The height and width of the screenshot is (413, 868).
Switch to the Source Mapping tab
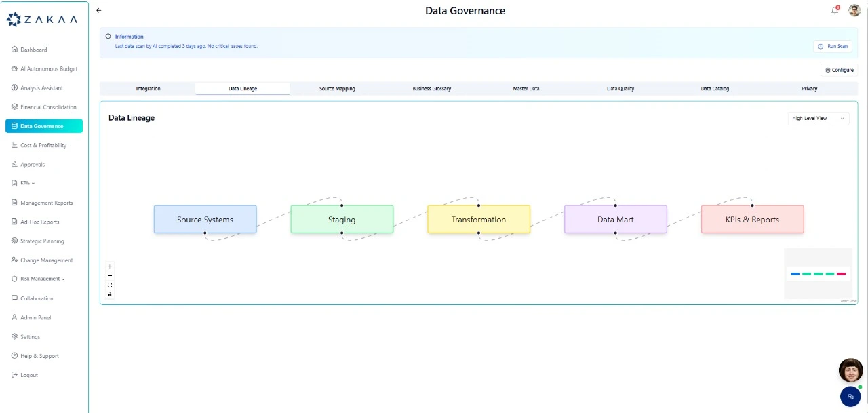click(x=337, y=89)
